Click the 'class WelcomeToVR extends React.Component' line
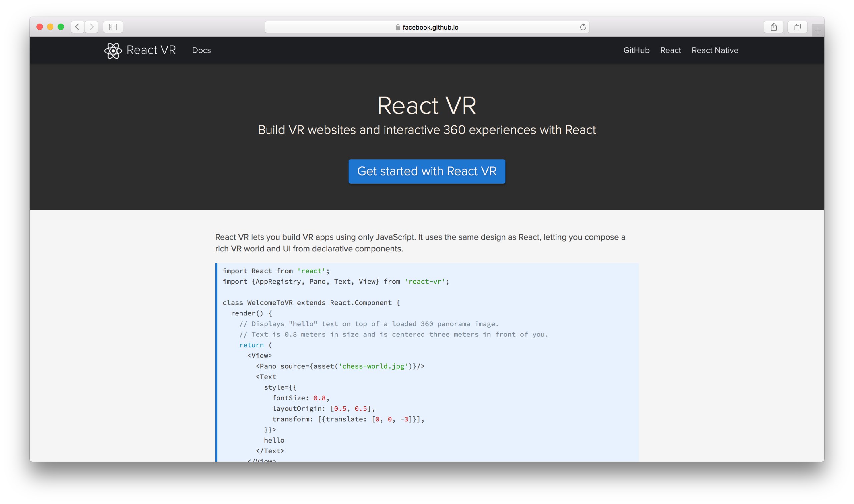The width and height of the screenshot is (854, 504). 311,303
